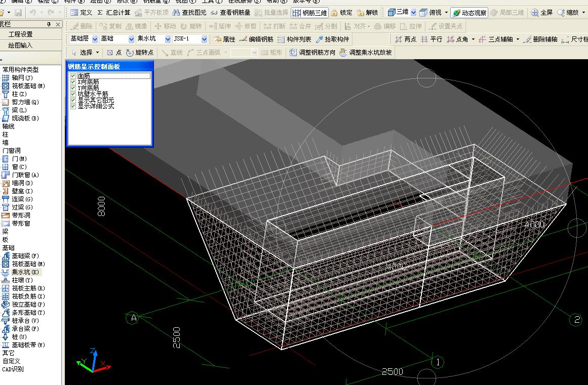Select 拾取构件 pick component tool
This screenshot has height=385, width=588.
(333, 39)
